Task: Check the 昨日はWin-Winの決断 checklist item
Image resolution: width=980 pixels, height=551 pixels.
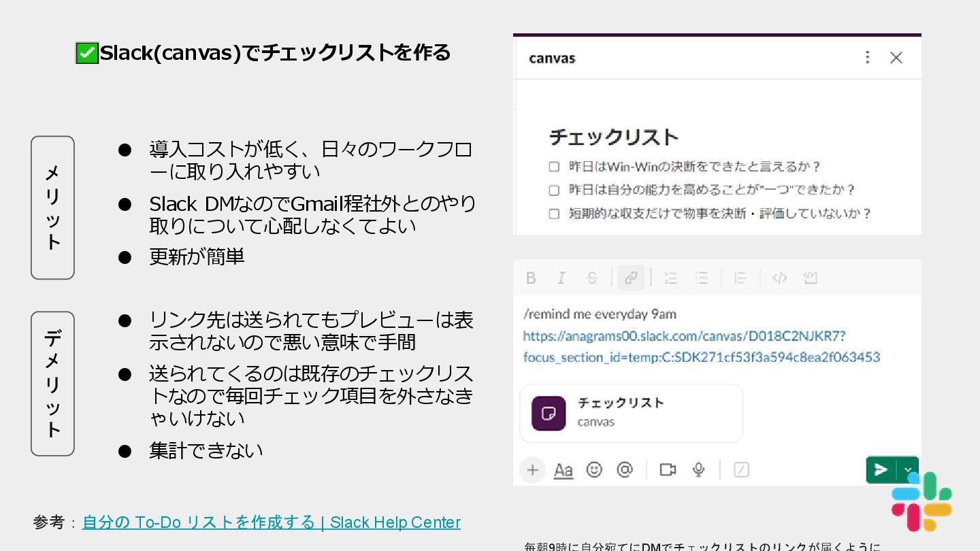Action: [x=554, y=167]
